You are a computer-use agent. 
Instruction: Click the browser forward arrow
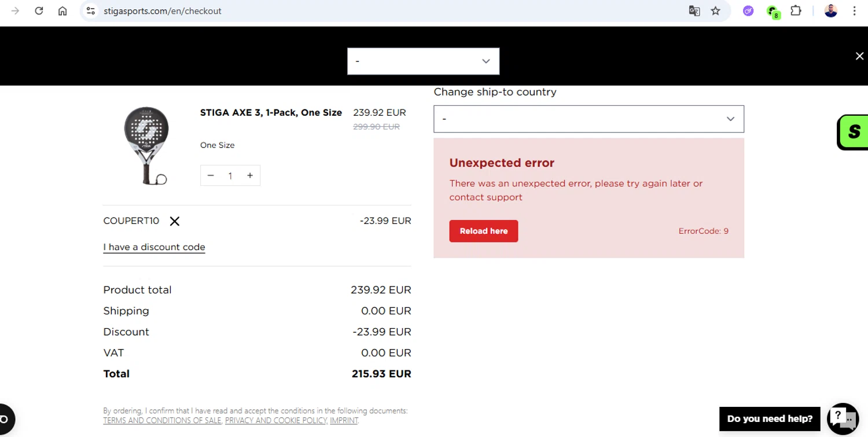pos(15,11)
